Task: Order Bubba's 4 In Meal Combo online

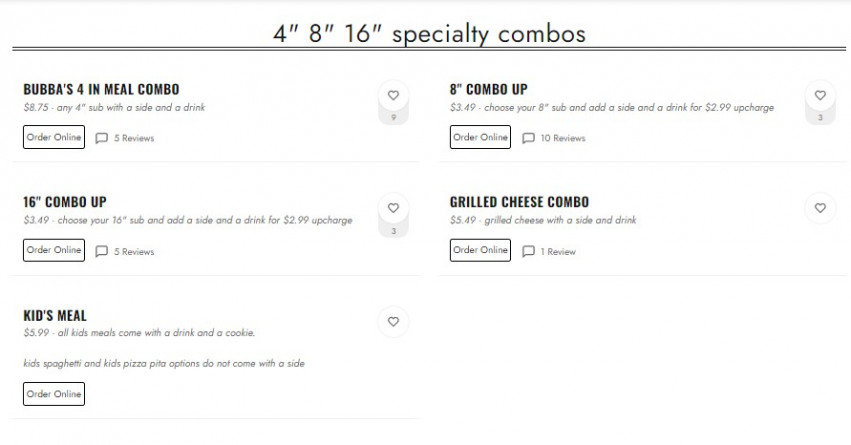Action: point(54,137)
